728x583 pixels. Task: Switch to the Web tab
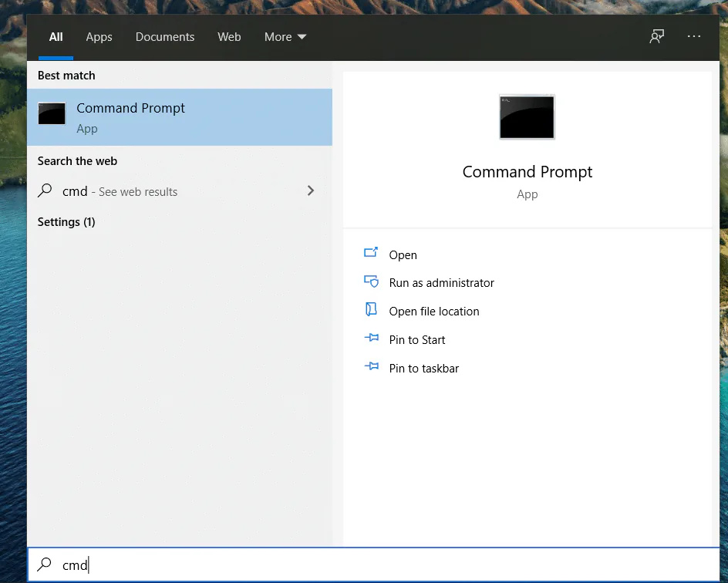(229, 37)
